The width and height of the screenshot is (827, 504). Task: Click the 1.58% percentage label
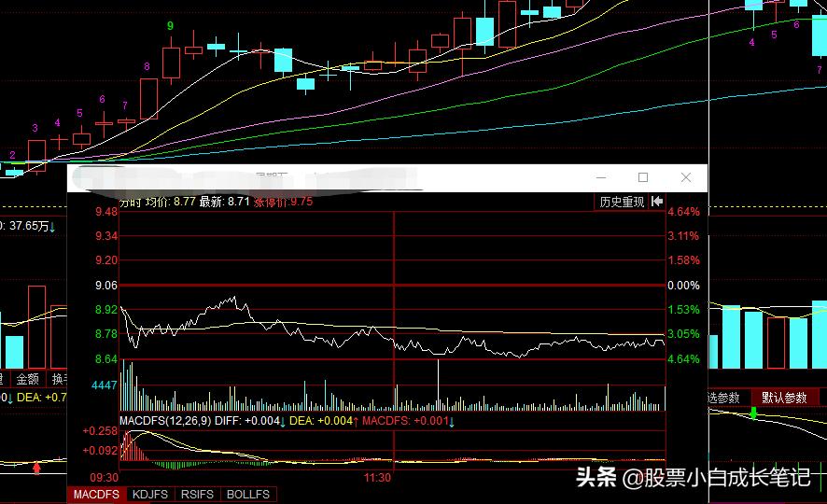[x=683, y=260]
